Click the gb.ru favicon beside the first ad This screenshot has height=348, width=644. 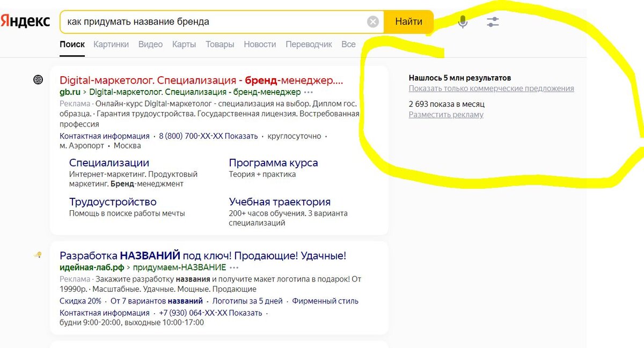(38, 80)
